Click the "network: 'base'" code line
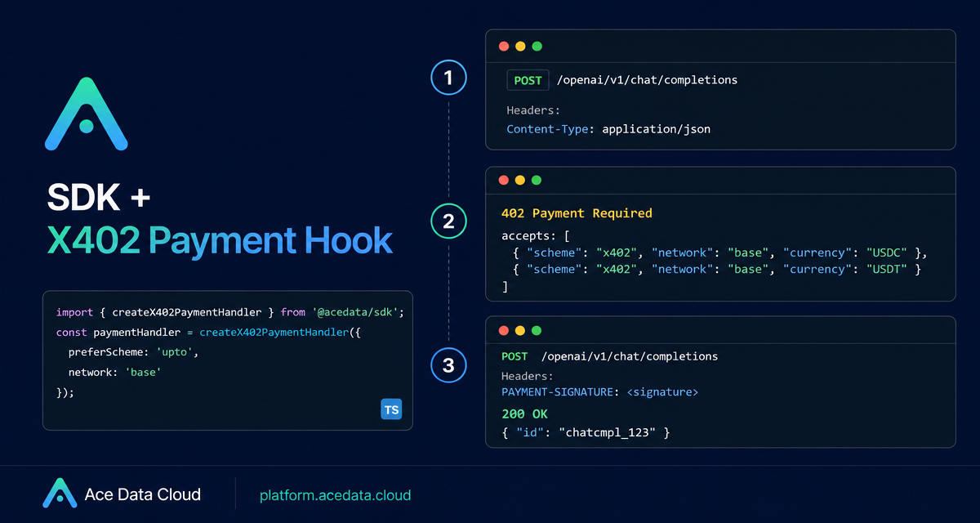Image resolution: width=980 pixels, height=523 pixels. (115, 372)
